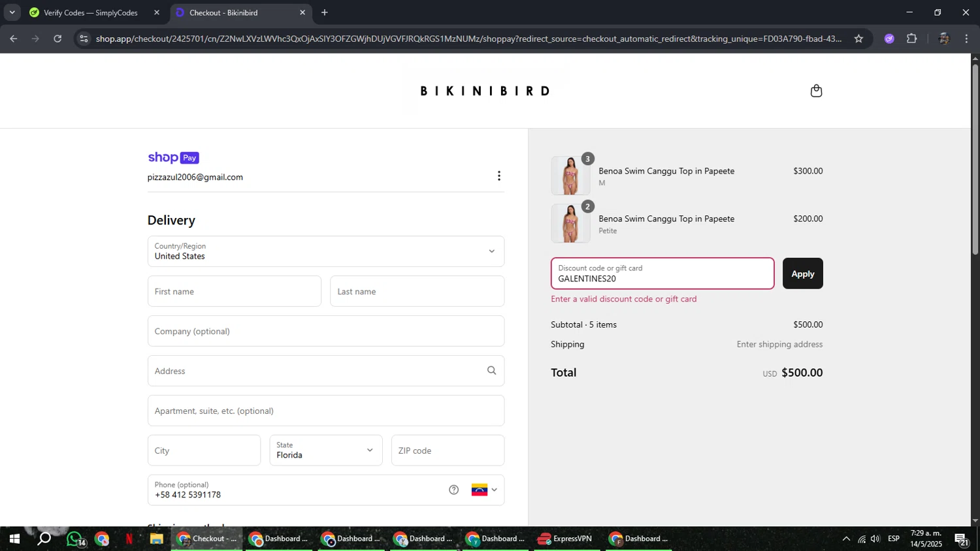Click the address search magnifier icon
Screen dimensions: 980x551
492,371
